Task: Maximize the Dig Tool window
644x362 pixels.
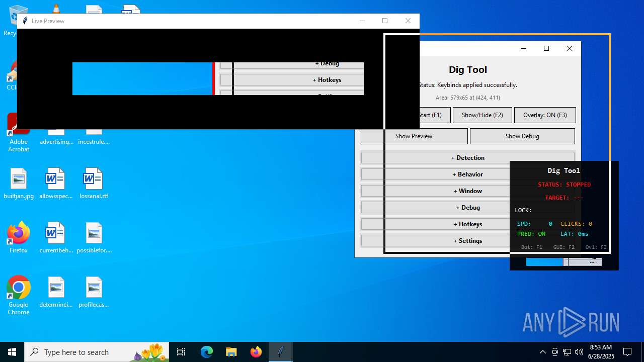Action: coord(546,48)
